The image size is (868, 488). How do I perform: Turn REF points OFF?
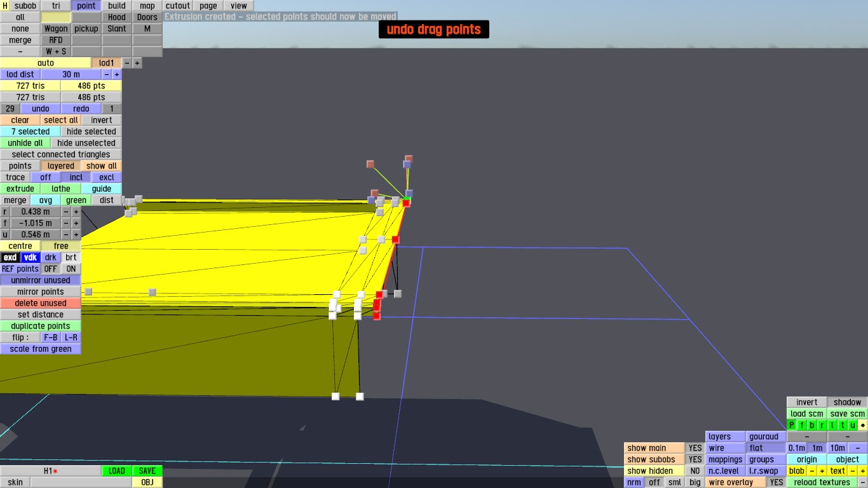(x=51, y=269)
